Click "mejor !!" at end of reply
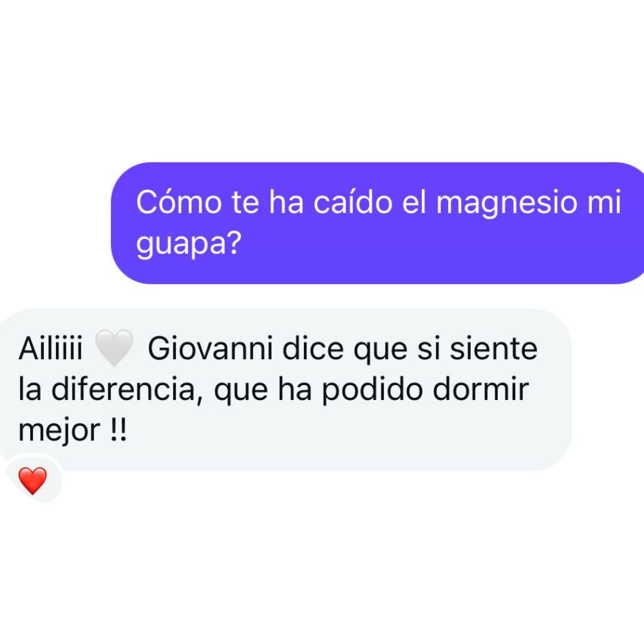 (73, 430)
